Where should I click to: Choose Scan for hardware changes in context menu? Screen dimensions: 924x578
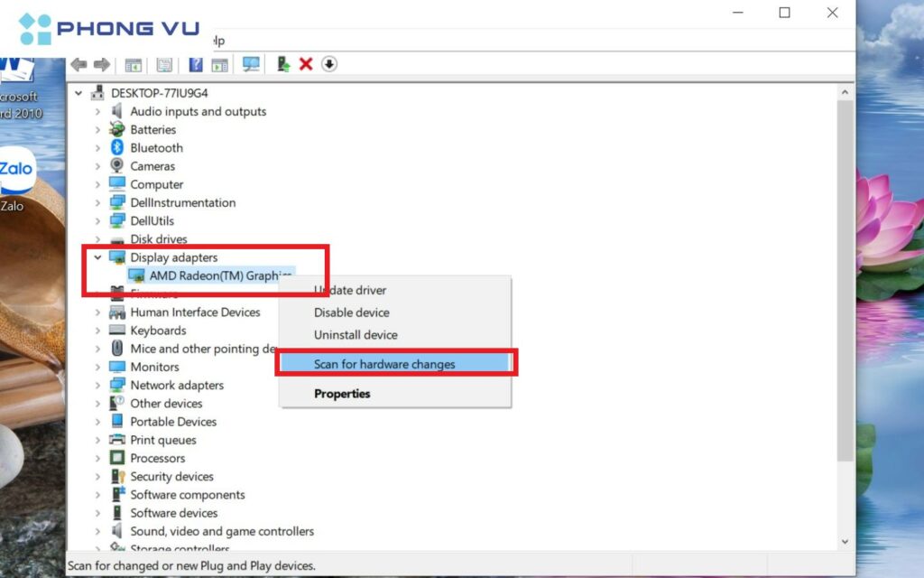[x=384, y=364]
